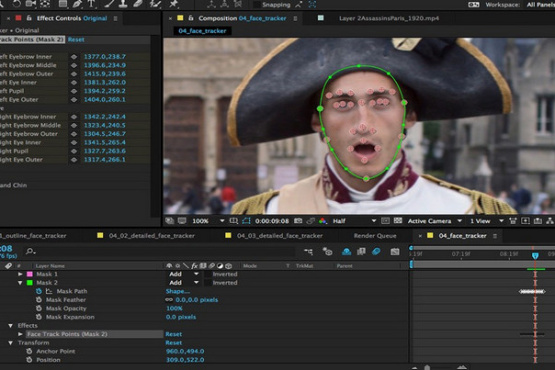The width and height of the screenshot is (555, 370).
Task: Click keyframe icon for Left Eyebrow Inner
Action: (74, 57)
